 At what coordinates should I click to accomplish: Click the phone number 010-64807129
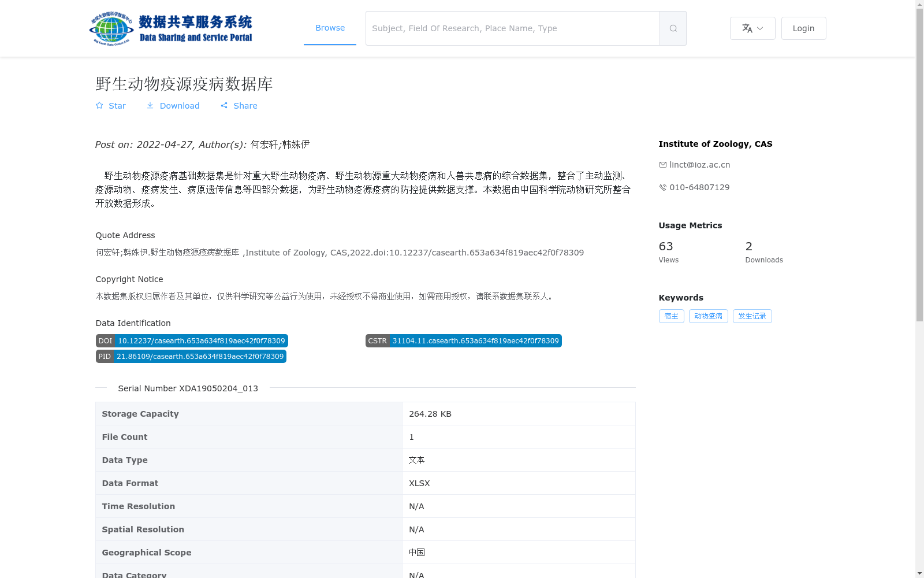pos(699,187)
